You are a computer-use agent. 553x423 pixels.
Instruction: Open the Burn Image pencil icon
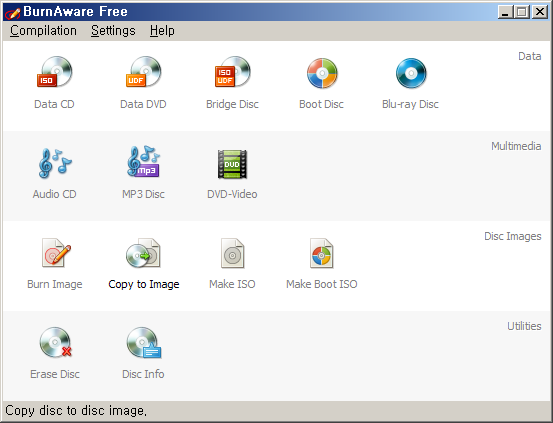pos(56,253)
